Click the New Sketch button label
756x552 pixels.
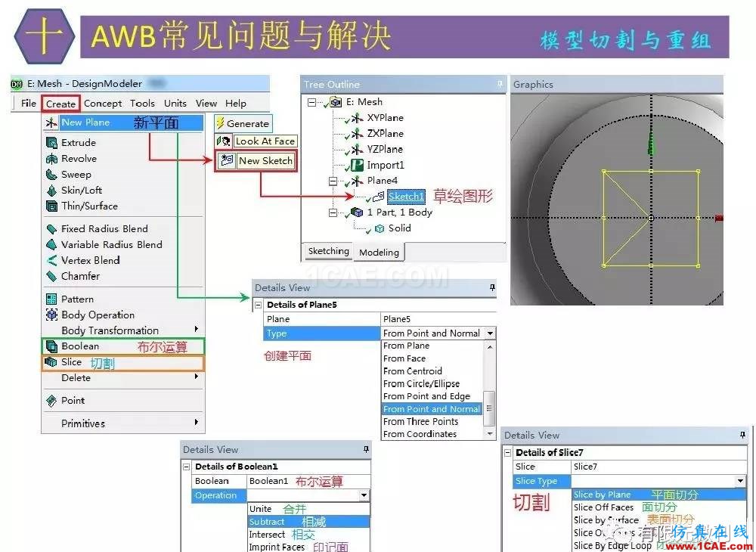[265, 160]
